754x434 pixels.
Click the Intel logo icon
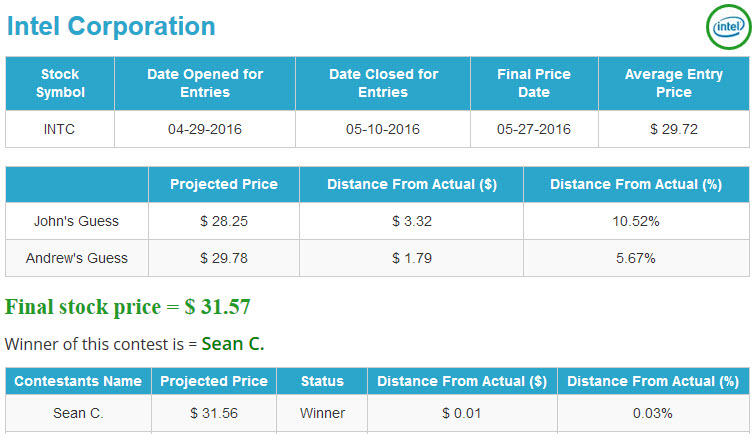[x=729, y=27]
